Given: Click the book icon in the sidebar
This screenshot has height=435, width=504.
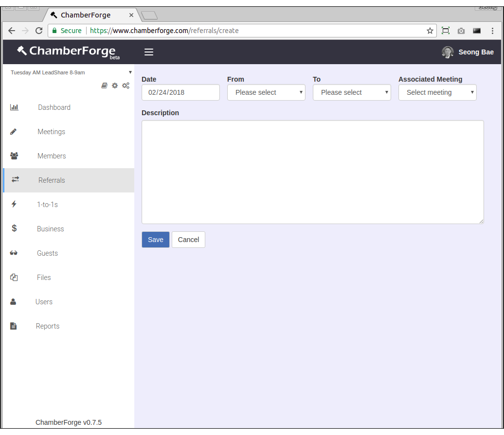Looking at the screenshot, I should pos(104,86).
